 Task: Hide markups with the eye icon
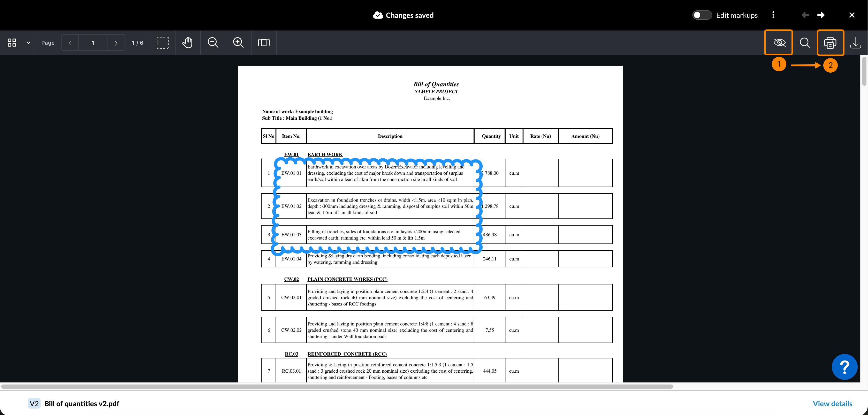(x=779, y=43)
